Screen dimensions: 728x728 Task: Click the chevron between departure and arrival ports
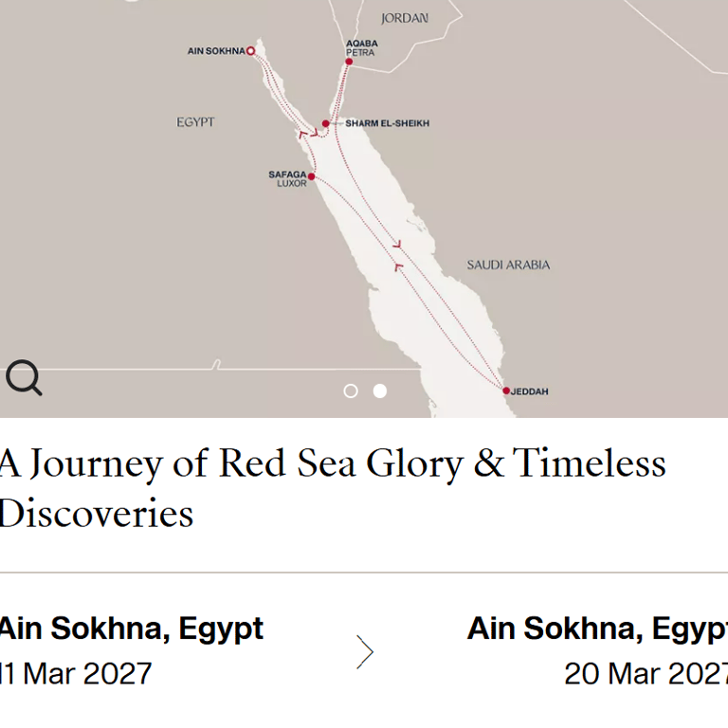click(365, 652)
